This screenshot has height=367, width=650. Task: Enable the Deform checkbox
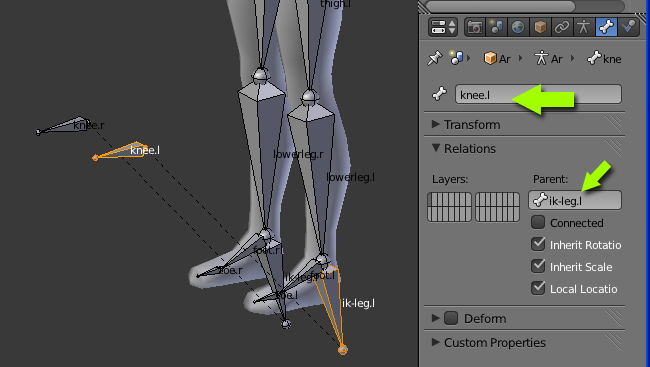coord(451,318)
